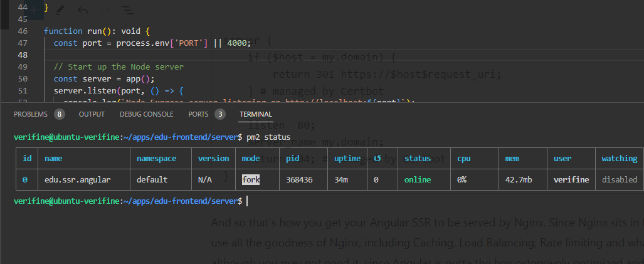
Task: Switch to the PORTS tab
Action: tap(198, 114)
